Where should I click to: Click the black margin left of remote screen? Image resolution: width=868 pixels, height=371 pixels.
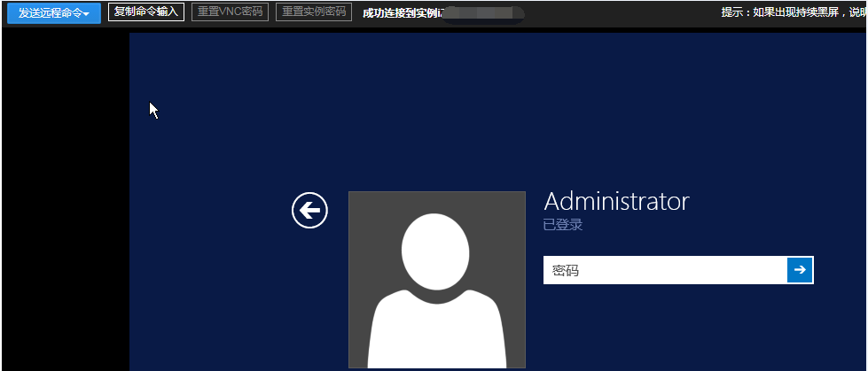click(x=64, y=221)
